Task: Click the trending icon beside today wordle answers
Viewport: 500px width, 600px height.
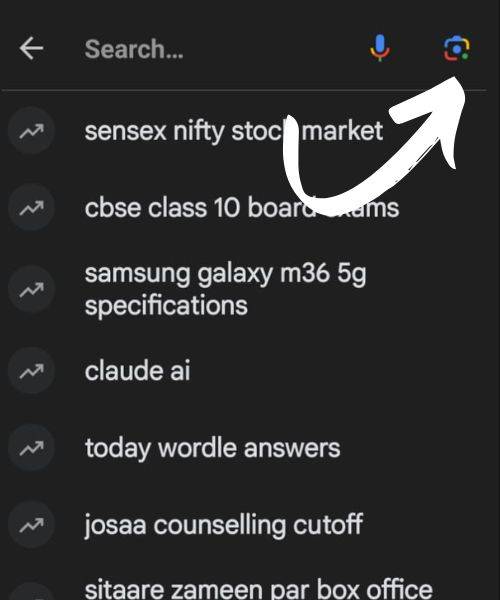Action: pyautogui.click(x=31, y=448)
